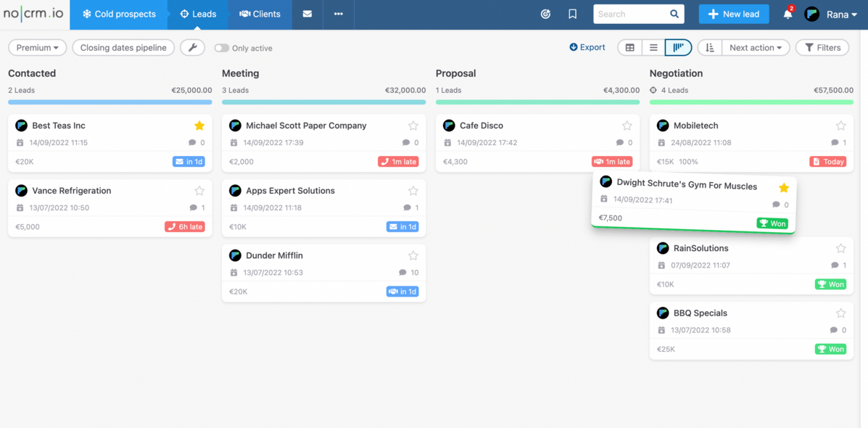Click the wrench settings icon
868x428 pixels.
(193, 47)
